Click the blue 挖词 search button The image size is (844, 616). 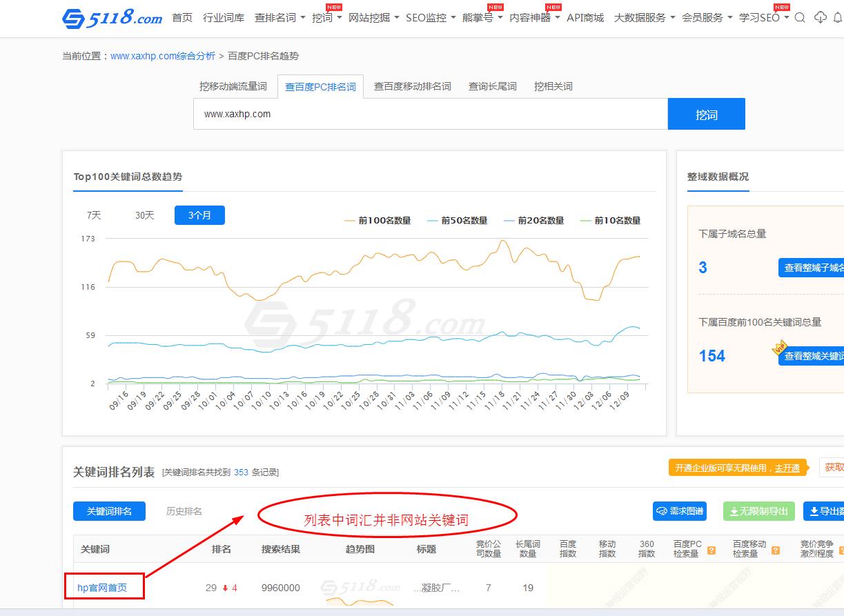click(x=707, y=113)
